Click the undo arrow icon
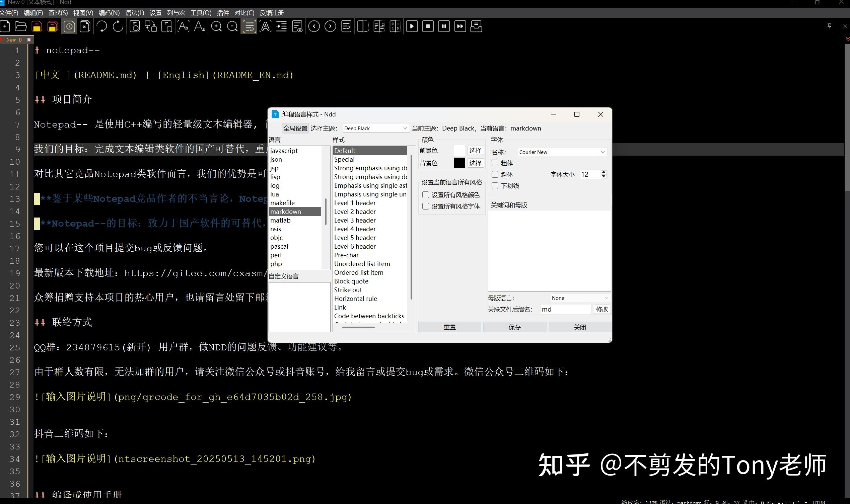Viewport: 850px width, 504px height. pos(101,26)
